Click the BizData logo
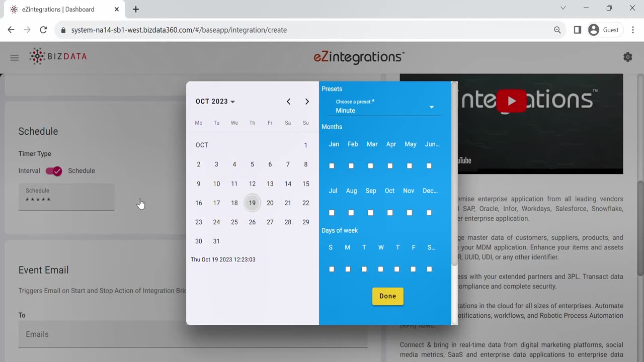 (x=58, y=56)
